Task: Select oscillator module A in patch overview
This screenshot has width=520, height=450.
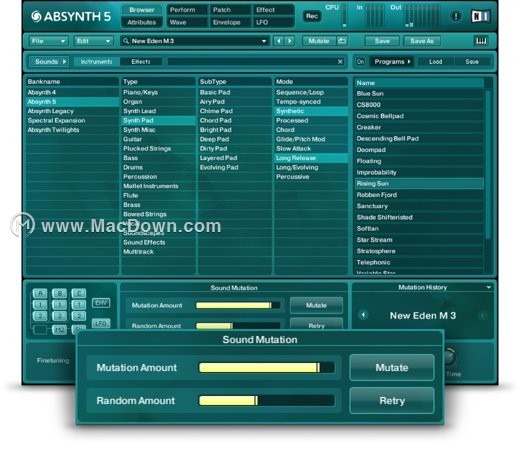Action: (40, 293)
